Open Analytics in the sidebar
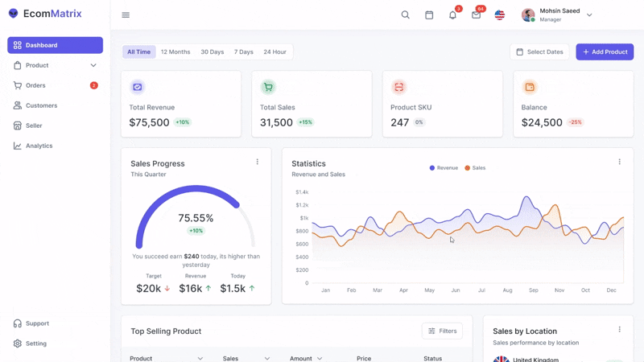 click(x=39, y=146)
